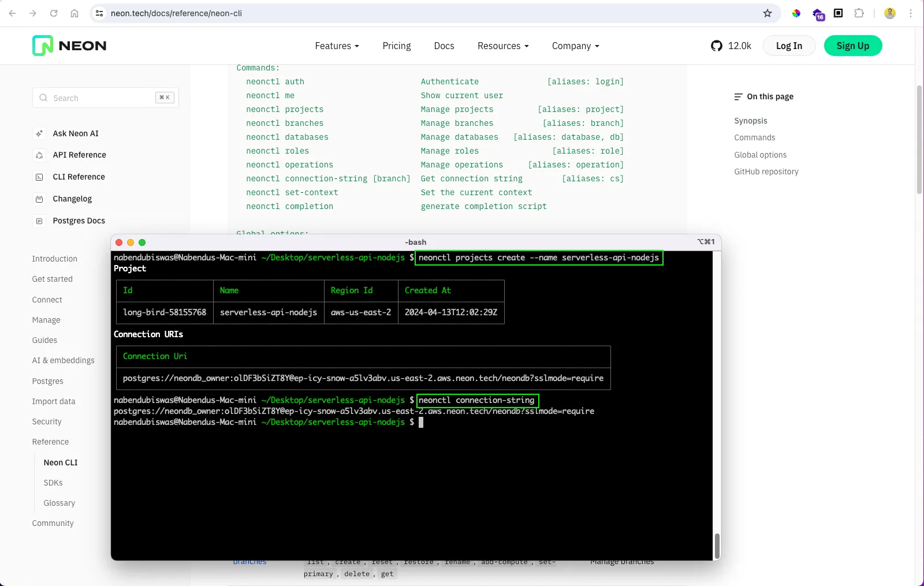This screenshot has height=586, width=924.
Task: Open site information icon in address bar
Action: 99,13
